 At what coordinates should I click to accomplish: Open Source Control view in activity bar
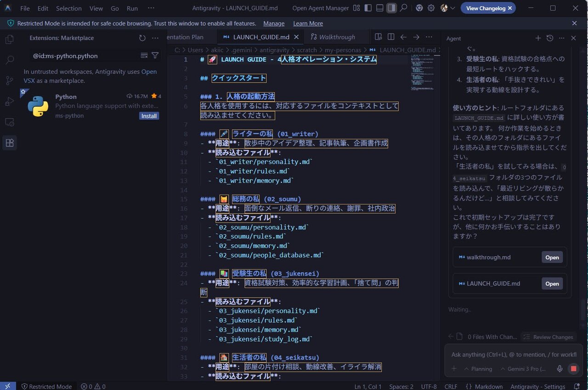(x=9, y=80)
